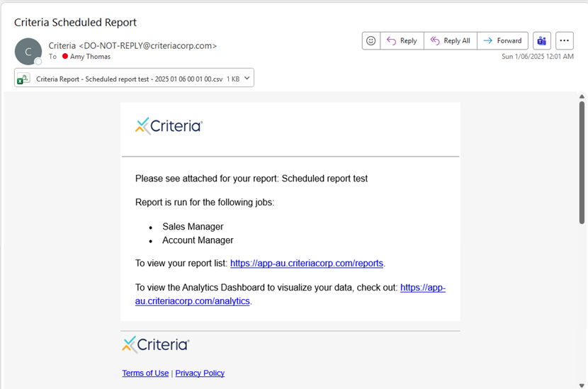Click the Reply All button
This screenshot has width=588, height=389.
point(450,41)
